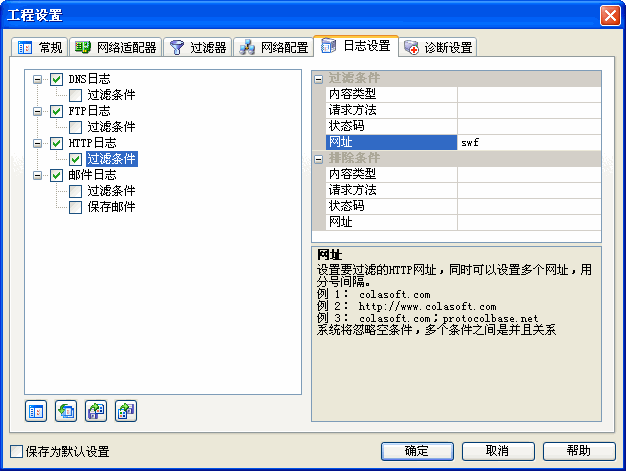Viewport: 626px width, 471px height.
Task: Click the third toolbar icon below the log tree
Action: [x=96, y=411]
